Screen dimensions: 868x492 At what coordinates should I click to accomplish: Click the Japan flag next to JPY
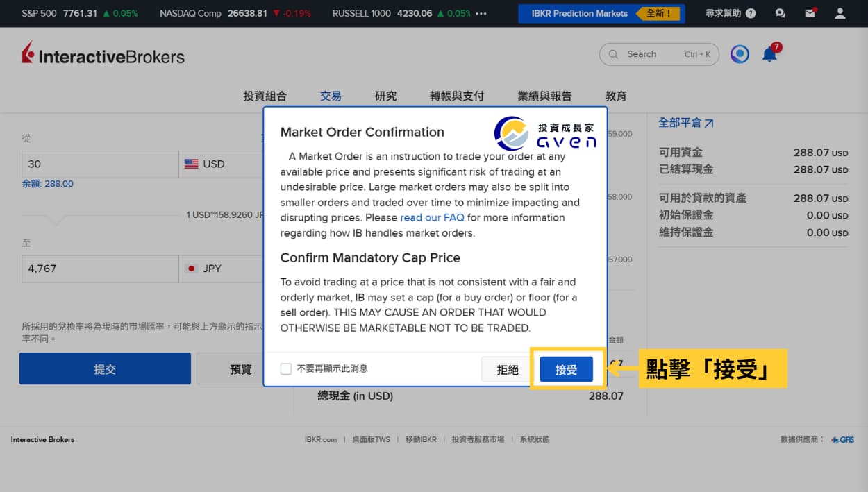tap(191, 269)
